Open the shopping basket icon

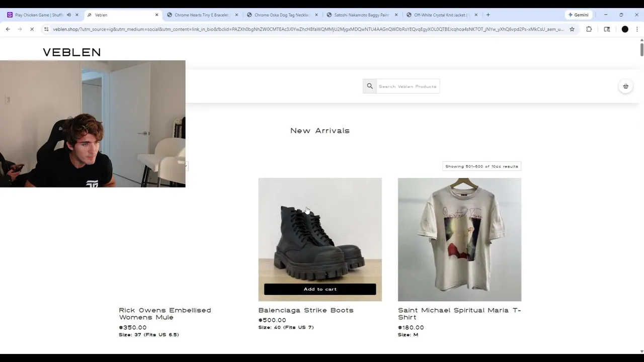pyautogui.click(x=625, y=86)
